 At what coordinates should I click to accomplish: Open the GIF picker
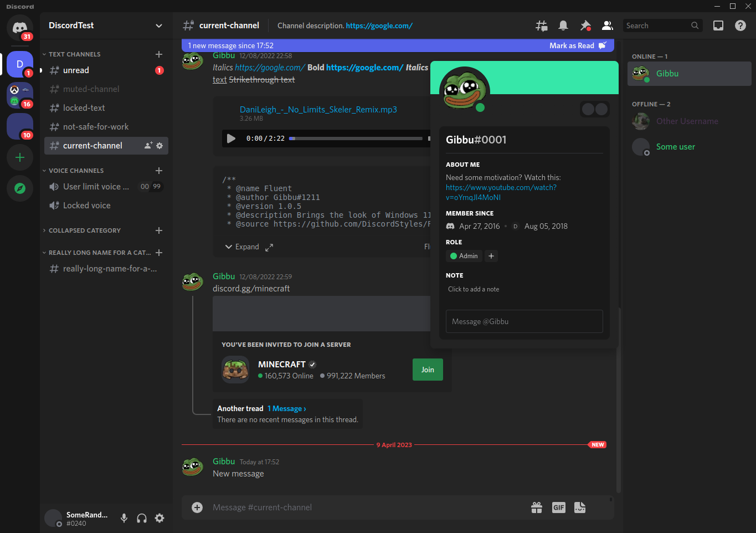point(558,508)
